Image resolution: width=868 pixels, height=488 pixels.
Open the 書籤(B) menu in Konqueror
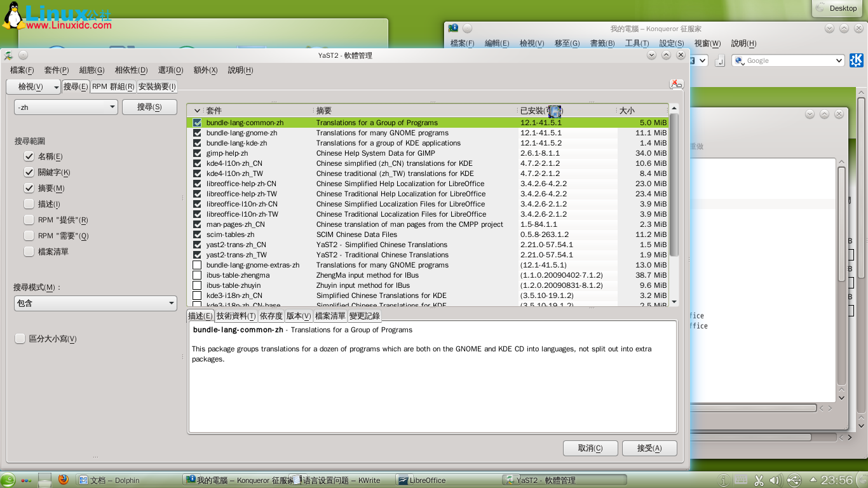tap(602, 43)
